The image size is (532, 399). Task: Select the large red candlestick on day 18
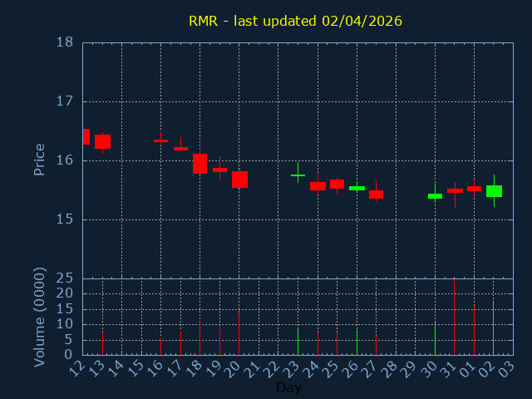coord(199,164)
